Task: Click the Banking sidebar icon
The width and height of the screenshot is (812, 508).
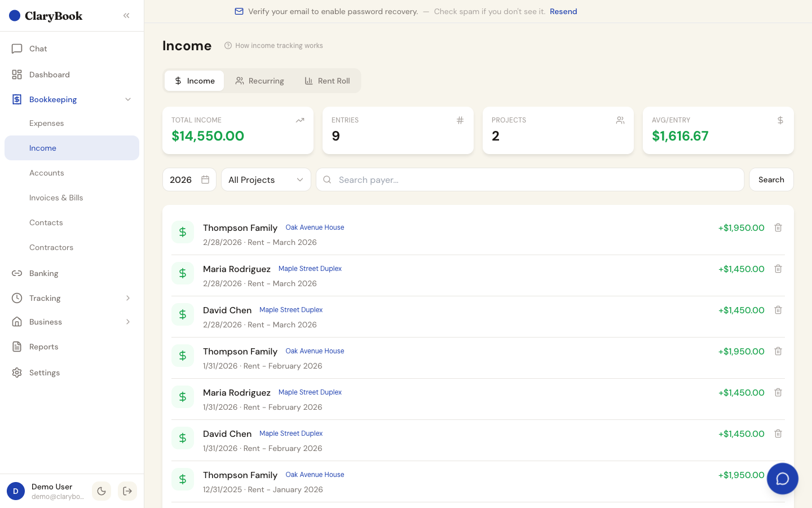Action: (x=17, y=273)
